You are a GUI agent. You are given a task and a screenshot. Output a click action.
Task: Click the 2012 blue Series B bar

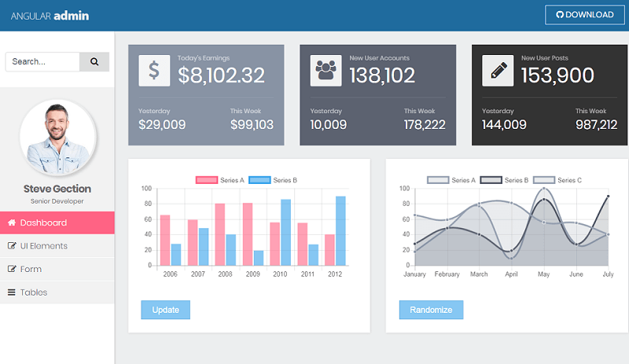(340, 231)
